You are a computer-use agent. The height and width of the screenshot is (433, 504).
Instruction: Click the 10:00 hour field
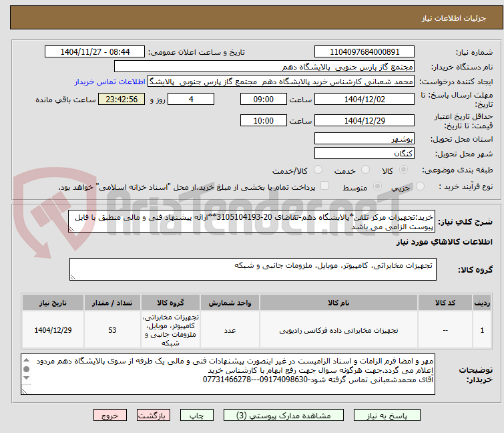point(263,120)
